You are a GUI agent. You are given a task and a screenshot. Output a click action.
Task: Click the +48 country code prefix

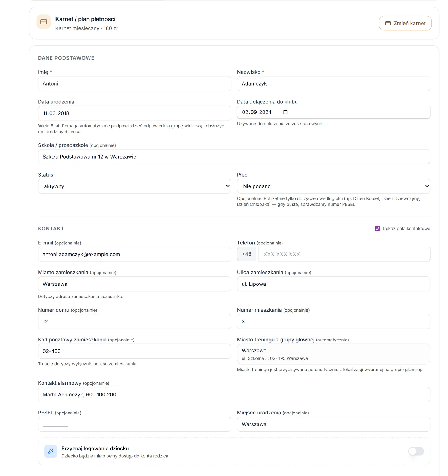[246, 254]
